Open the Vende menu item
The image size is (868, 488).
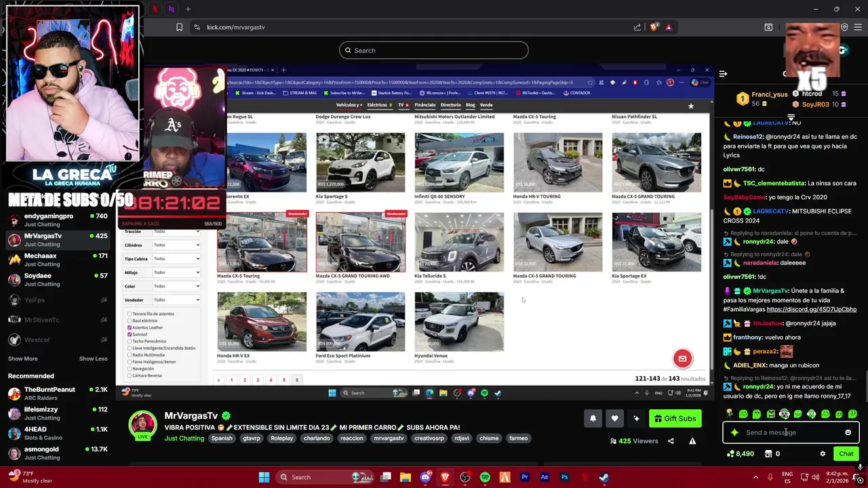point(486,105)
